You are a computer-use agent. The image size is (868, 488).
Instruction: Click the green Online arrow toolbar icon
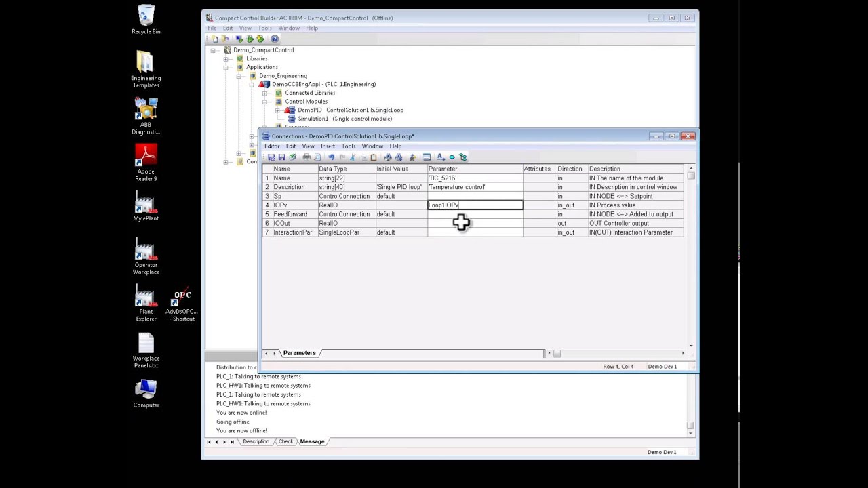(250, 39)
